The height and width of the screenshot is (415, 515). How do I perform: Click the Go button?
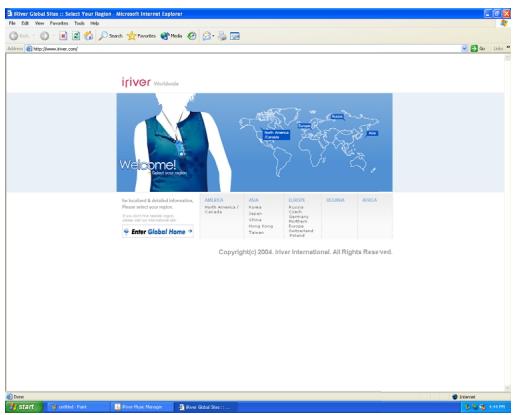click(478, 49)
